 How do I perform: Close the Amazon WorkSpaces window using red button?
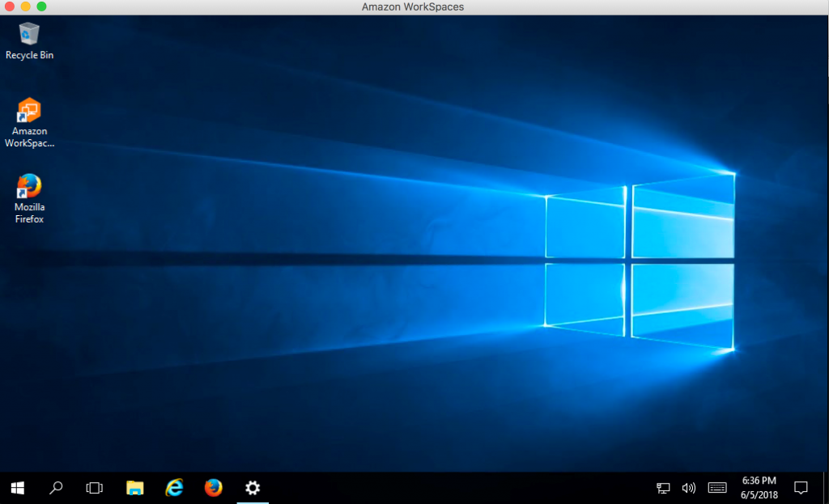[x=10, y=6]
